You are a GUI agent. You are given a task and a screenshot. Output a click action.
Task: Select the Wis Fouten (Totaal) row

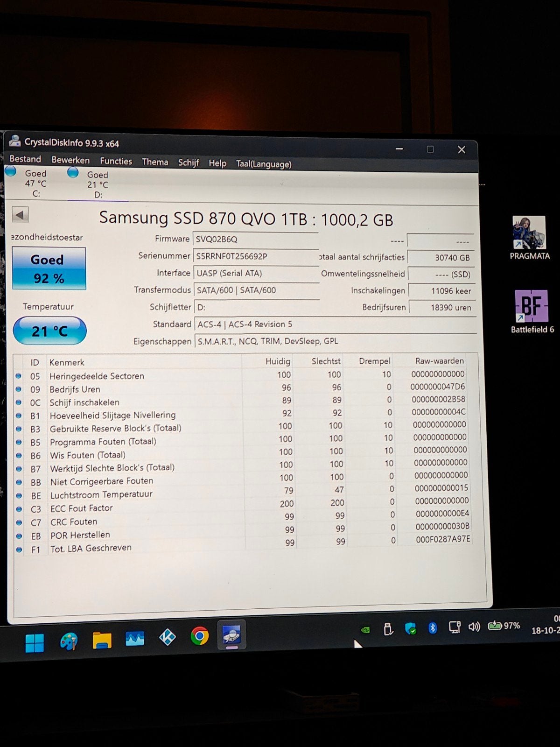click(242, 453)
